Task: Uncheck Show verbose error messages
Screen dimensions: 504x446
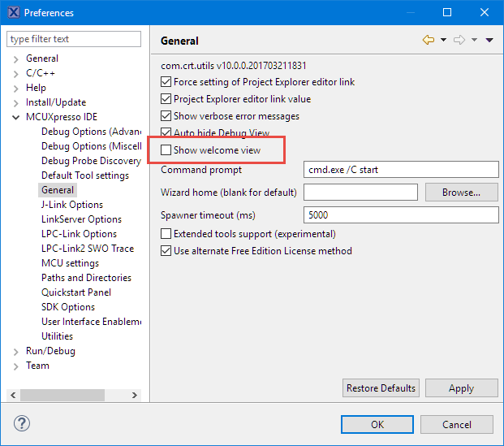Action: 166,116
